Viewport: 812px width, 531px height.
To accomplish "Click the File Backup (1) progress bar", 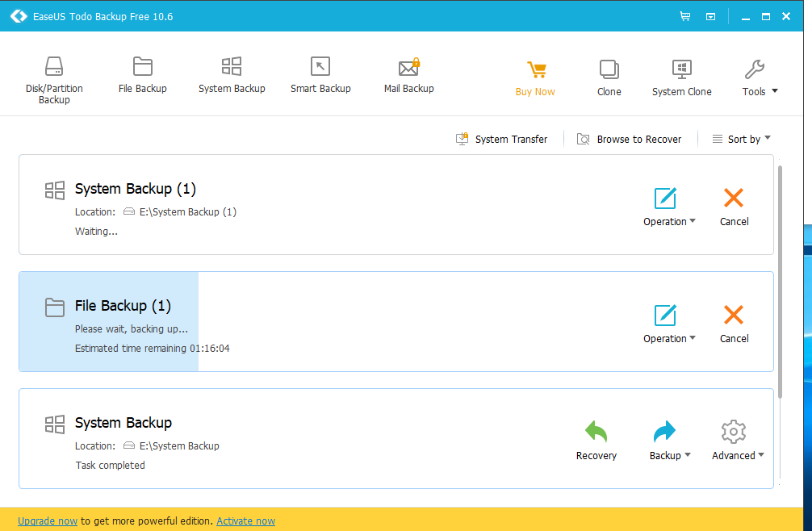I will pos(109,321).
